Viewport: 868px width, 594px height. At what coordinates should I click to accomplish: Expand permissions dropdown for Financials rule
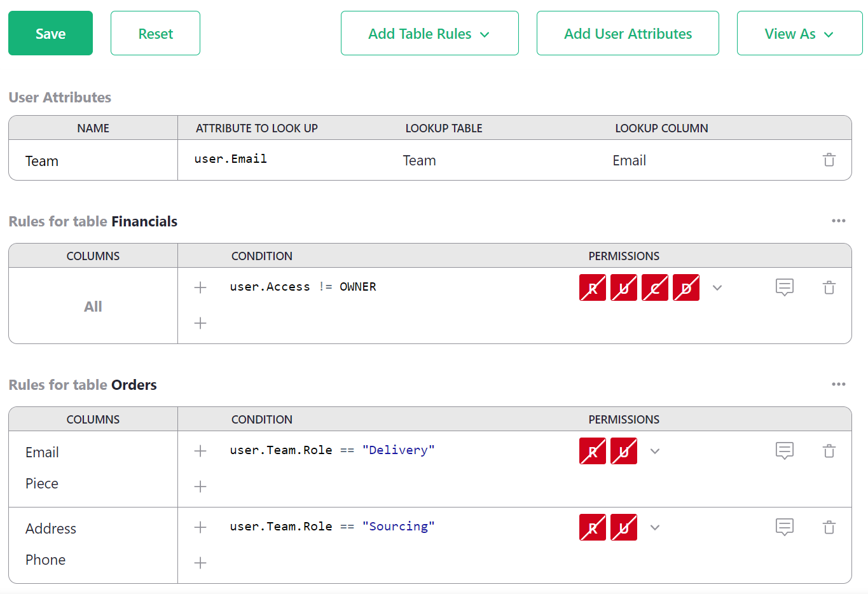click(717, 287)
